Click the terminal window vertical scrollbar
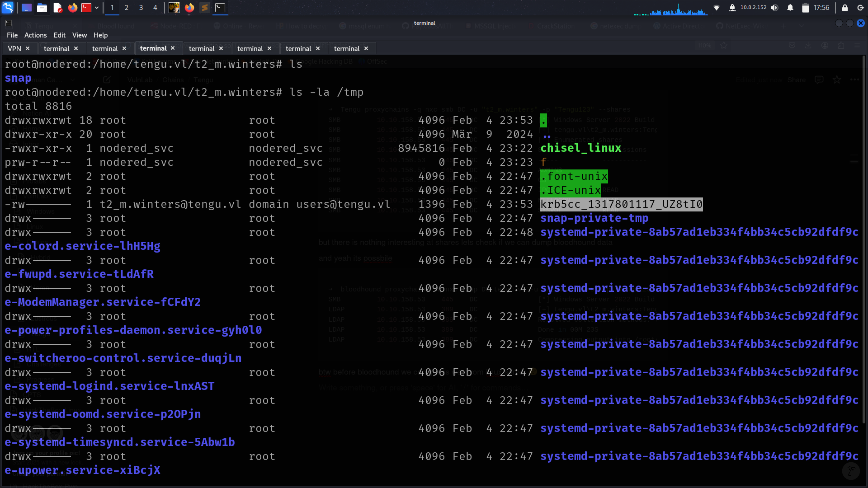 (x=864, y=239)
